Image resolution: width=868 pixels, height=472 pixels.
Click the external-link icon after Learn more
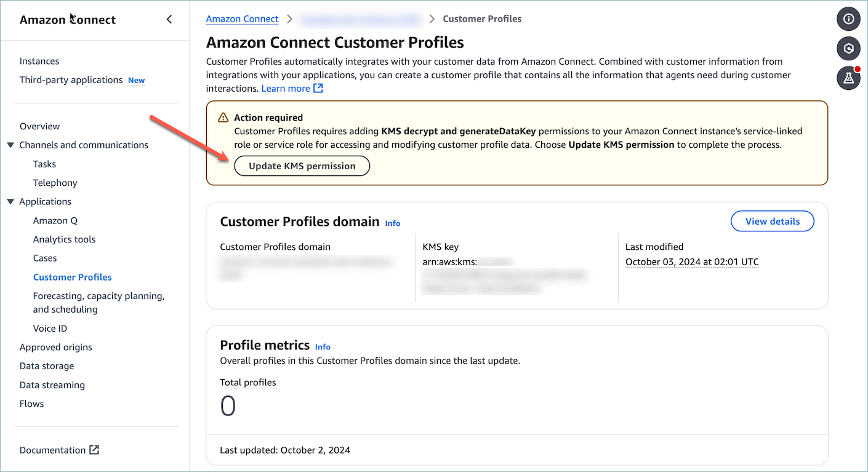[x=318, y=88]
